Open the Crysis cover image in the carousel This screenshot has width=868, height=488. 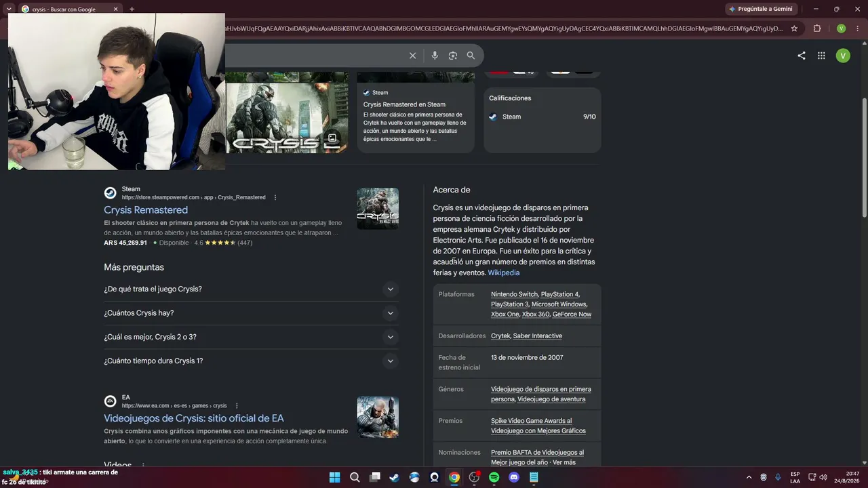pyautogui.click(x=286, y=117)
